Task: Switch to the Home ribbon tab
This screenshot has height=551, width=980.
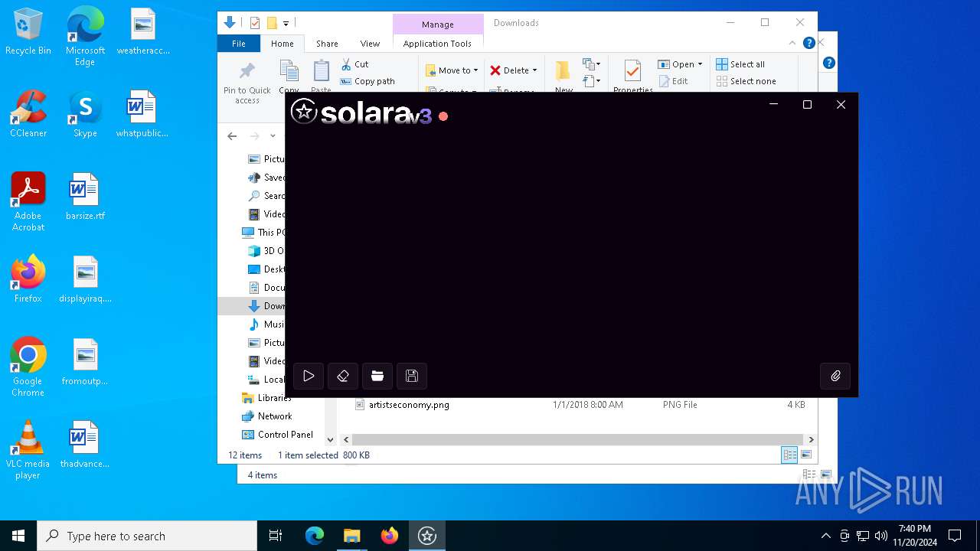Action: tap(283, 44)
